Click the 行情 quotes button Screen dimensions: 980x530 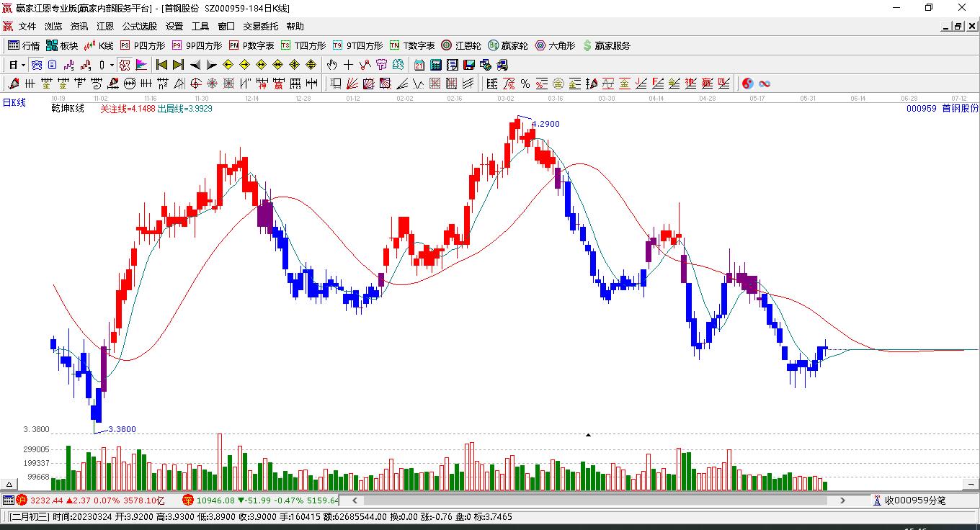(x=24, y=45)
